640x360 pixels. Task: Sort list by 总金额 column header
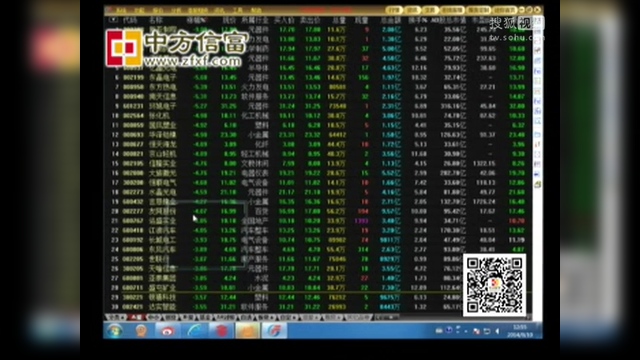click(391, 20)
